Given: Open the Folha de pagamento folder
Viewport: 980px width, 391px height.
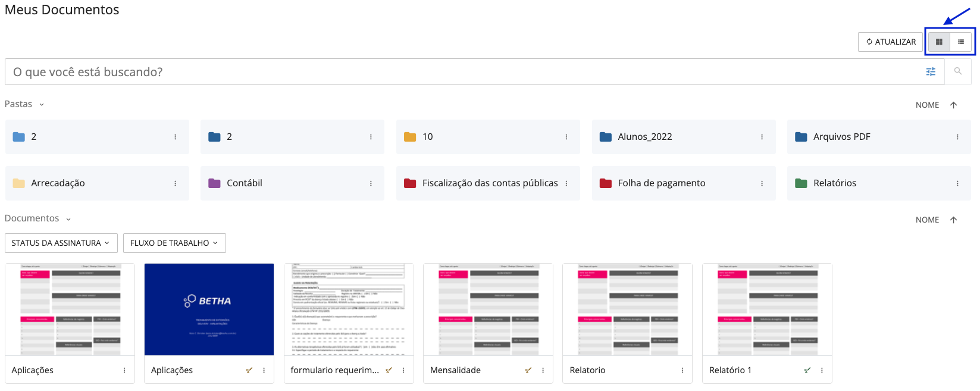Looking at the screenshot, I should (x=661, y=183).
